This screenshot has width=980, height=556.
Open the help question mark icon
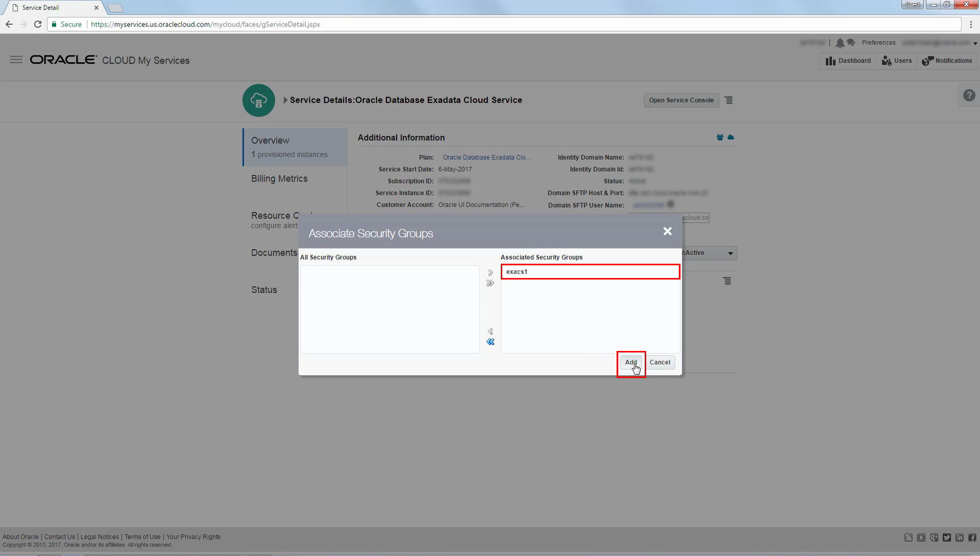pyautogui.click(x=969, y=95)
